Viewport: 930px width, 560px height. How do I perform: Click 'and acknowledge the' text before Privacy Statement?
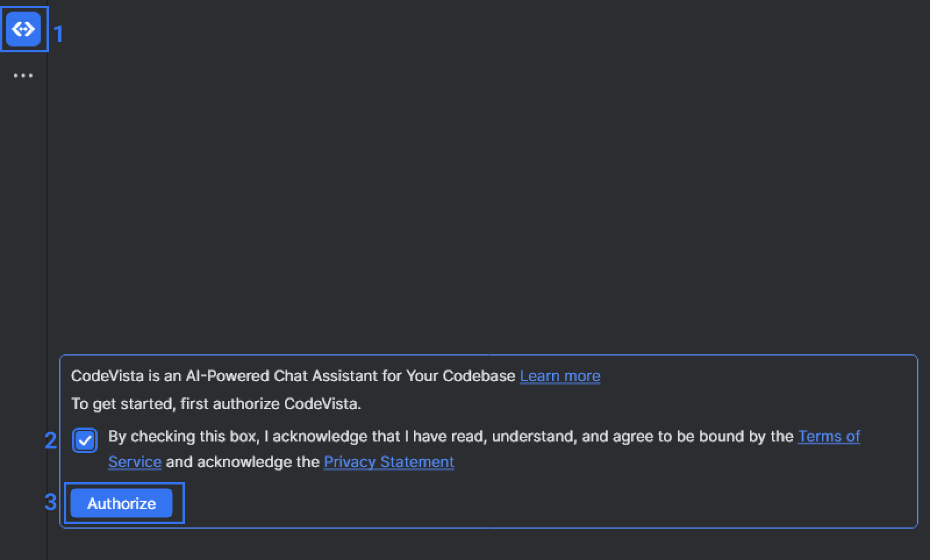point(242,462)
